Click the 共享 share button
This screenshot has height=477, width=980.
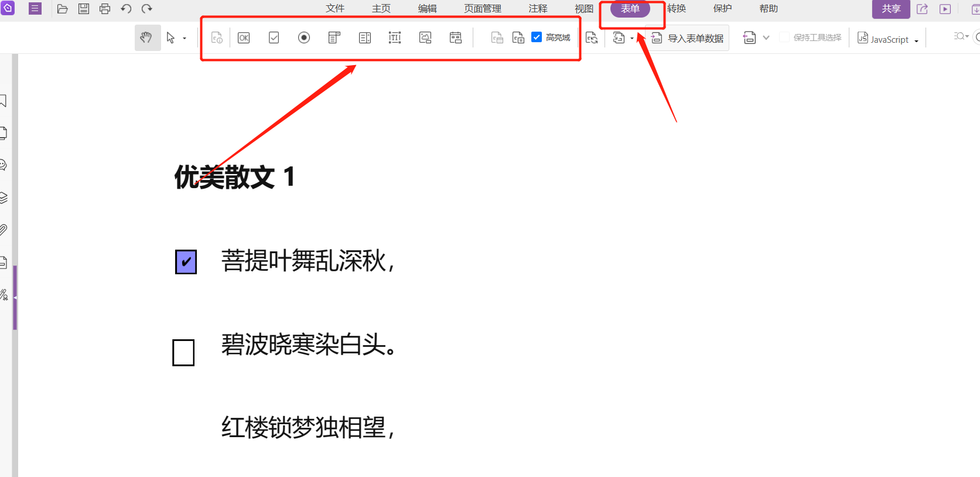(x=891, y=9)
